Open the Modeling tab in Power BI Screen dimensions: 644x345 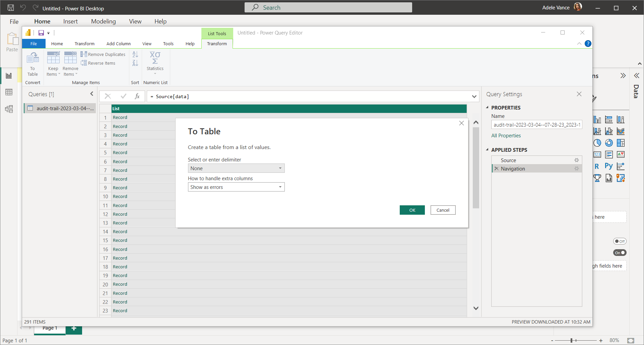coord(103,21)
